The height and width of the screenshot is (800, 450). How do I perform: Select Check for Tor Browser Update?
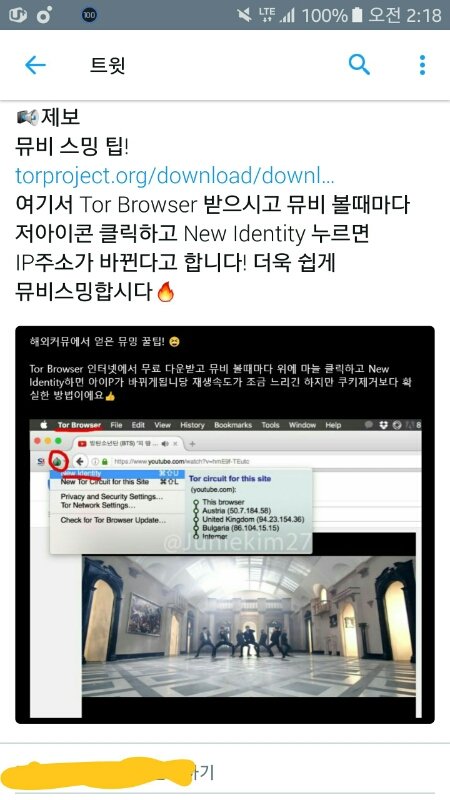(x=113, y=520)
